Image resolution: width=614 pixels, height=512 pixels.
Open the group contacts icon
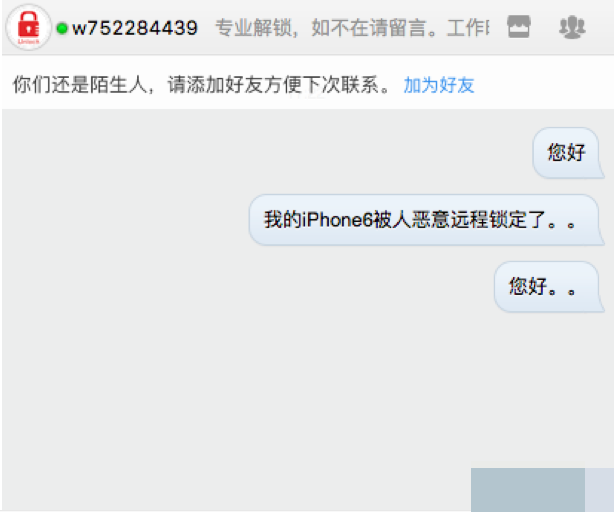pyautogui.click(x=572, y=27)
